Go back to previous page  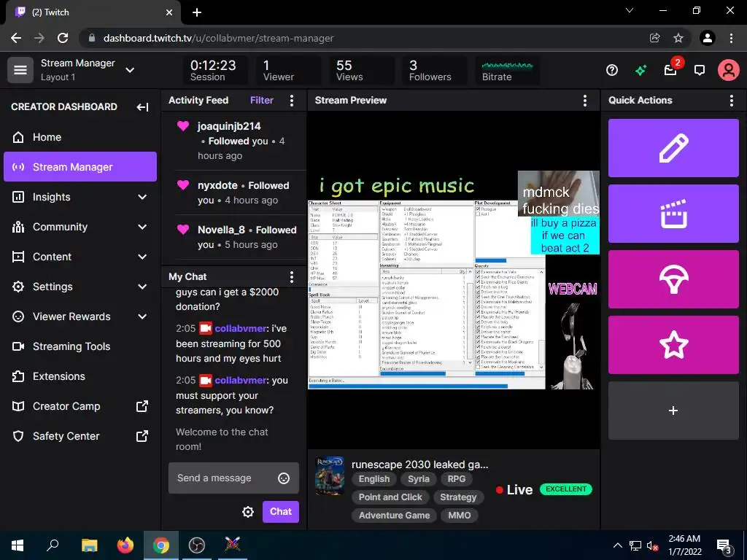click(16, 38)
